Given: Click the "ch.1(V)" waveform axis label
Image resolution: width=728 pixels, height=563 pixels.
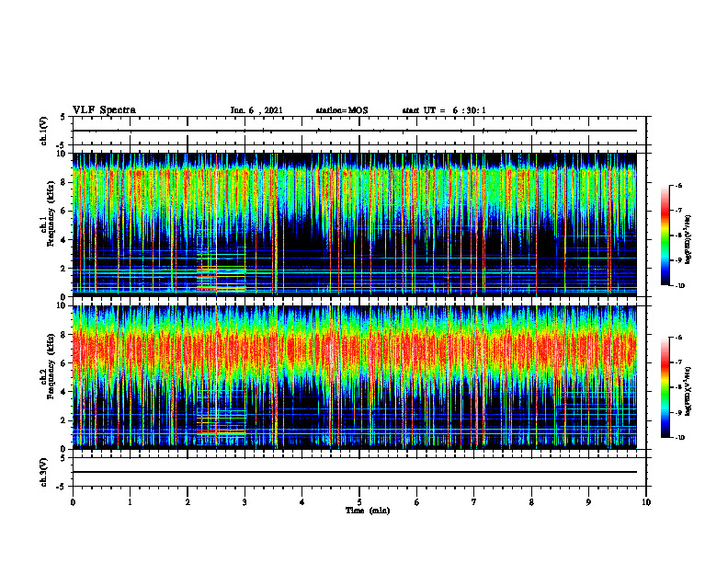Looking at the screenshot, I should pyautogui.click(x=44, y=131).
